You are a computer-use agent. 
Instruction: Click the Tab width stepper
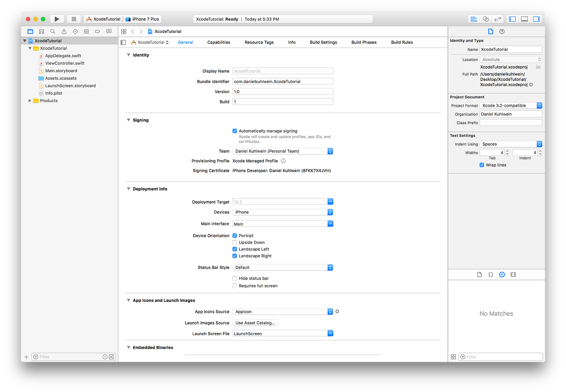[x=507, y=153]
